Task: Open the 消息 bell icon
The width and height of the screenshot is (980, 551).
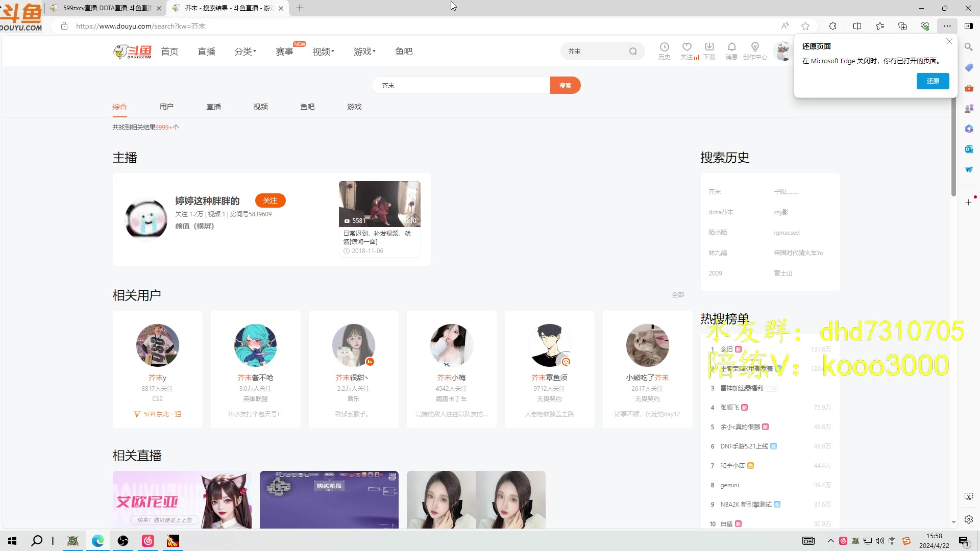Action: (731, 51)
